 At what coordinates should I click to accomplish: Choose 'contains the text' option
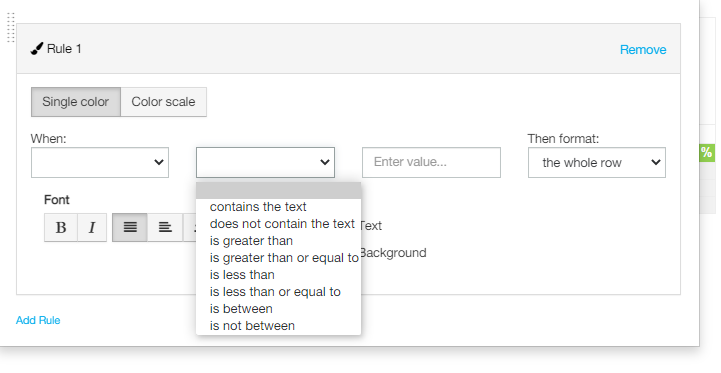[278, 207]
